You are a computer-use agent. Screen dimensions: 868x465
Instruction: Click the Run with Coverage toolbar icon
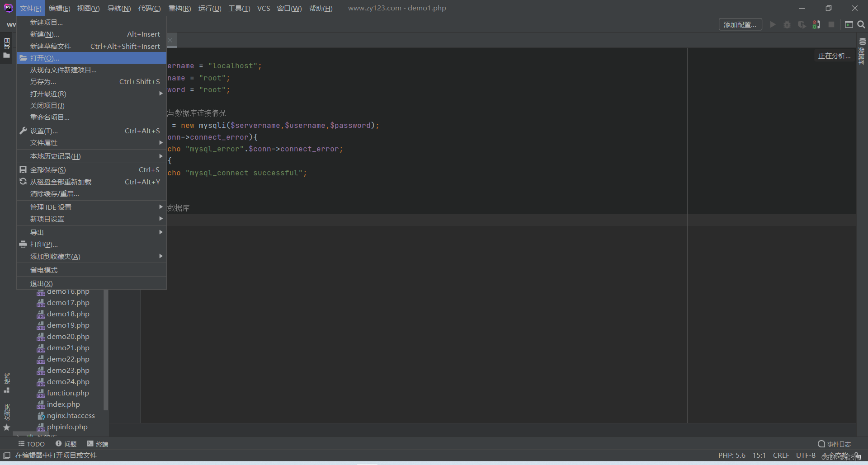point(802,24)
